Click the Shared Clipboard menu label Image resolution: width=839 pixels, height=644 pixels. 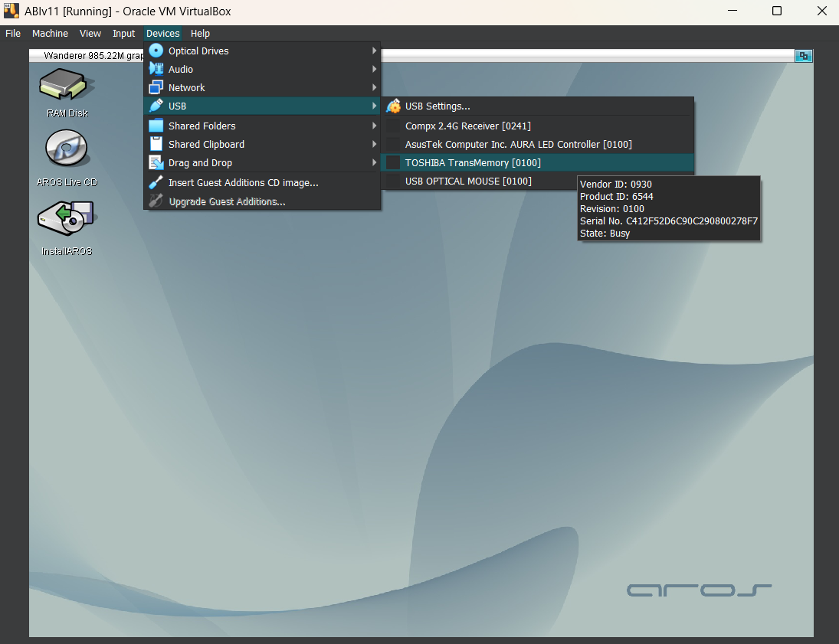point(206,144)
